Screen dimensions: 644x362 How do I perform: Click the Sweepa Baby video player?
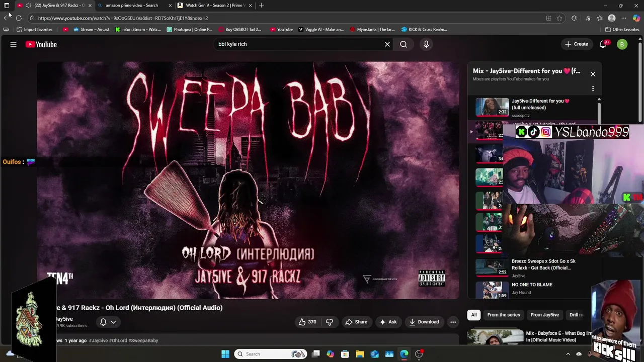coord(248,180)
